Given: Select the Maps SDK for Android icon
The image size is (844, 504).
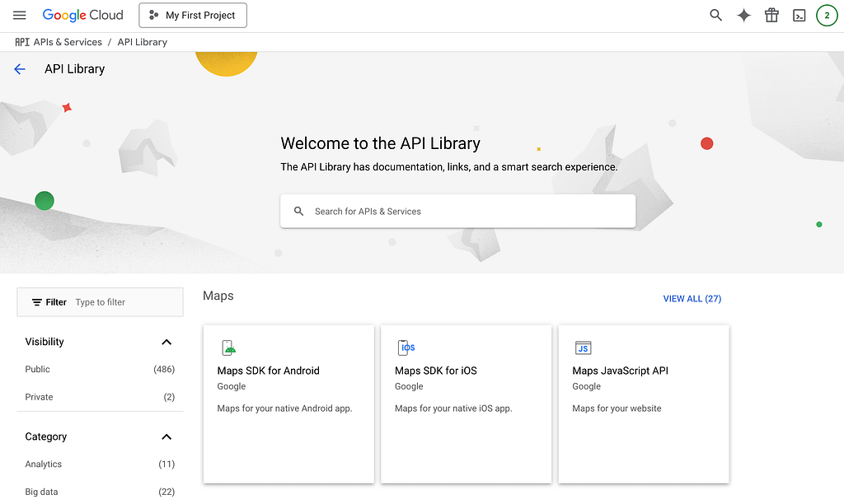Looking at the screenshot, I should point(228,347).
